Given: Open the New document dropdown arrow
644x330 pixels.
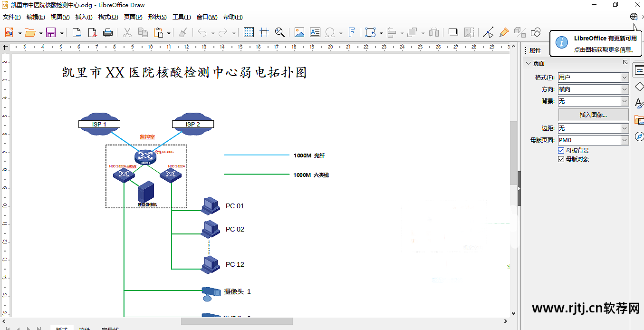Looking at the screenshot, I should (19, 33).
